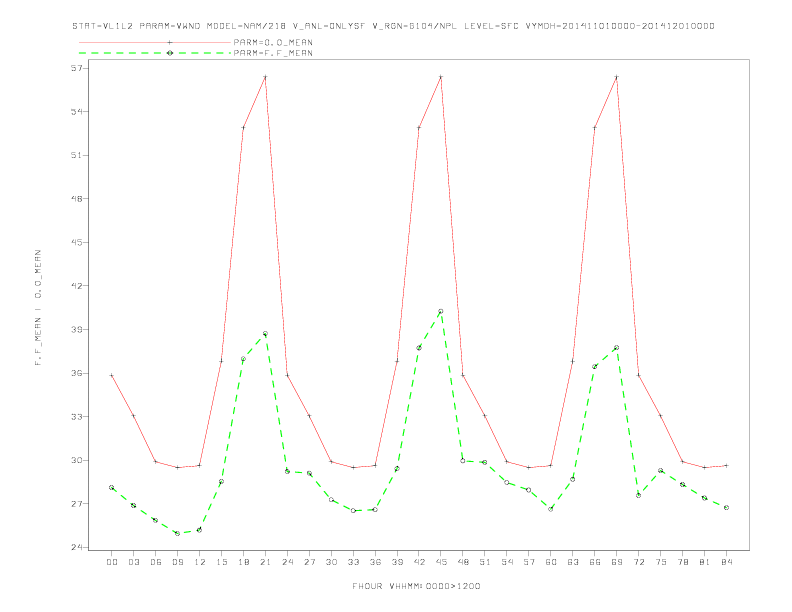Image resolution: width=792 pixels, height=612 pixels.
Task: Click the y-axis value 24
Action: point(77,547)
